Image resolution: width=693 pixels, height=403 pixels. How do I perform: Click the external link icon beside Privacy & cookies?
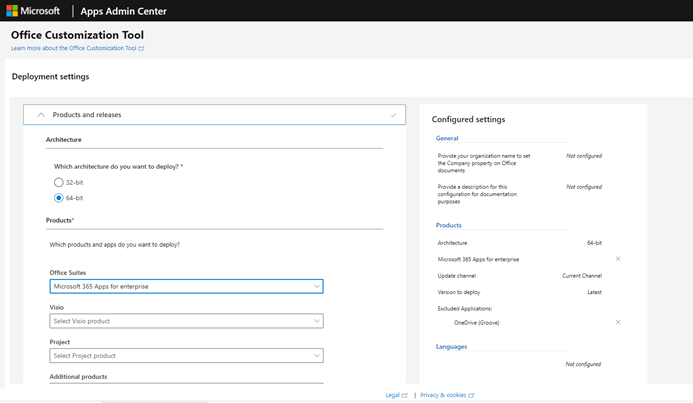tap(471, 395)
